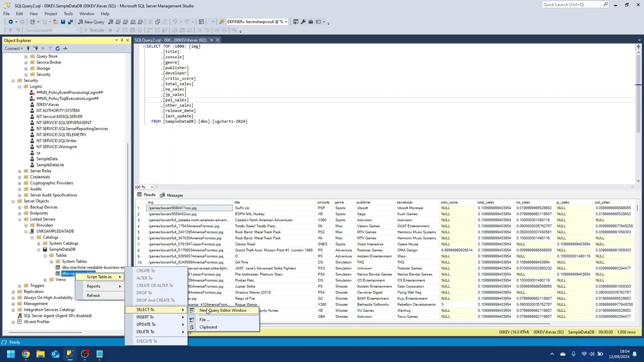Image resolution: width=644 pixels, height=362 pixels.
Task: Choose New Query Editor Window
Action: pos(223,310)
